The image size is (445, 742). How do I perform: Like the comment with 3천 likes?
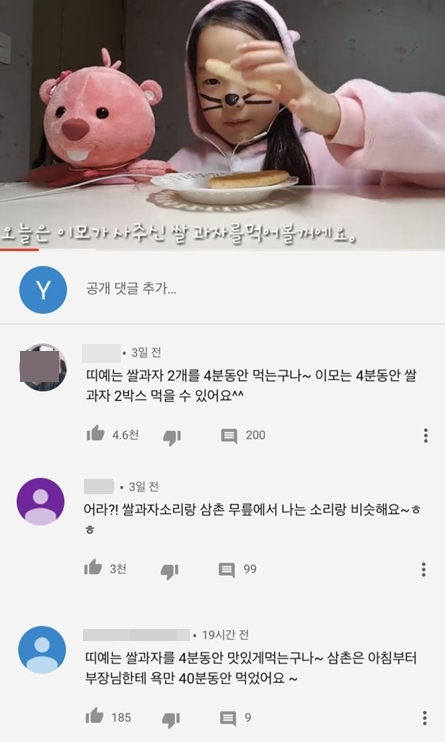[x=93, y=568]
